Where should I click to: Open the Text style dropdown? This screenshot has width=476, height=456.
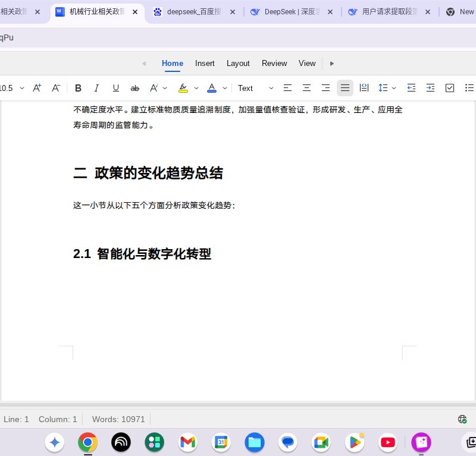255,89
